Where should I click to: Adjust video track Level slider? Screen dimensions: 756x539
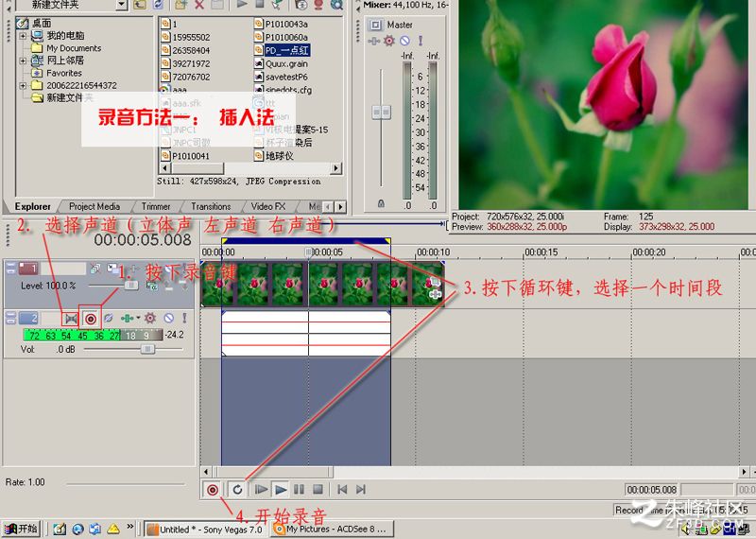[131, 286]
